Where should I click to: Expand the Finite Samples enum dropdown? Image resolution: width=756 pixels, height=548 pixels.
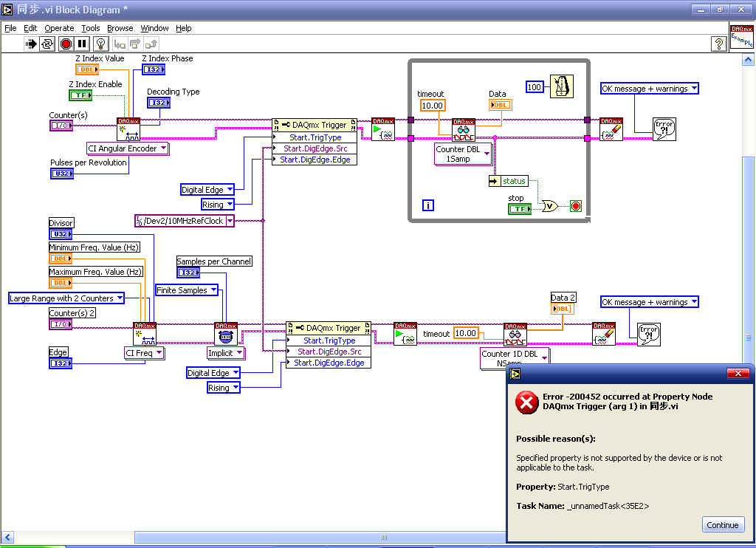[x=214, y=290]
